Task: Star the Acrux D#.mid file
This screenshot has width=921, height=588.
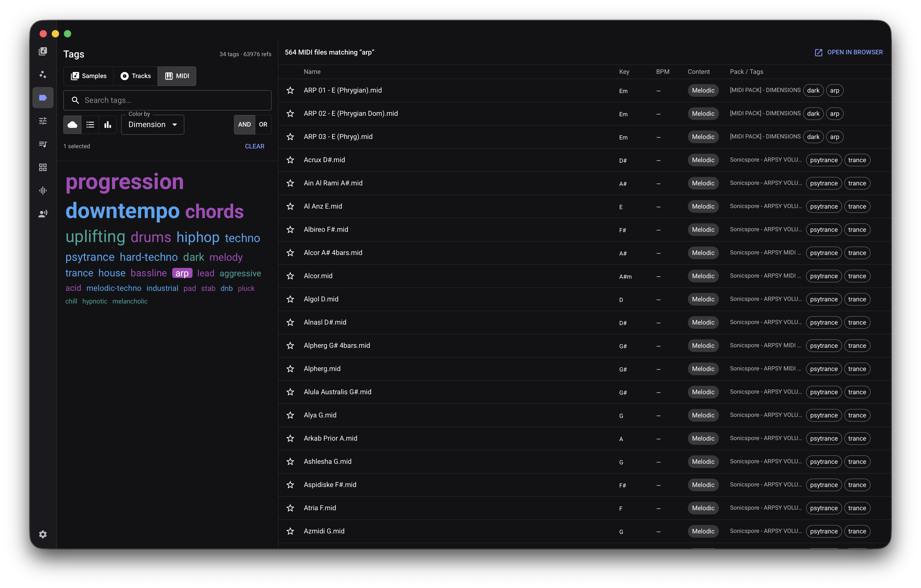Action: pyautogui.click(x=290, y=160)
